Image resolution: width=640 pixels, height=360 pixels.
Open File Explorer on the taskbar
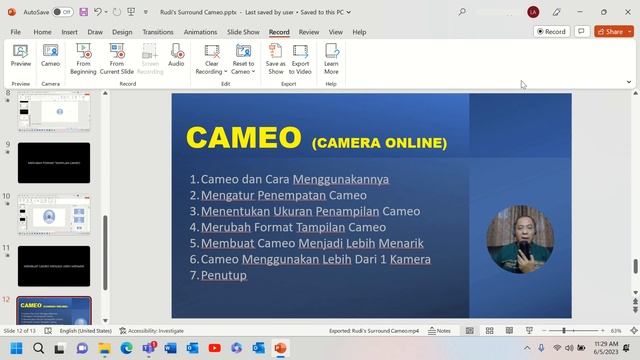[x=104, y=348]
